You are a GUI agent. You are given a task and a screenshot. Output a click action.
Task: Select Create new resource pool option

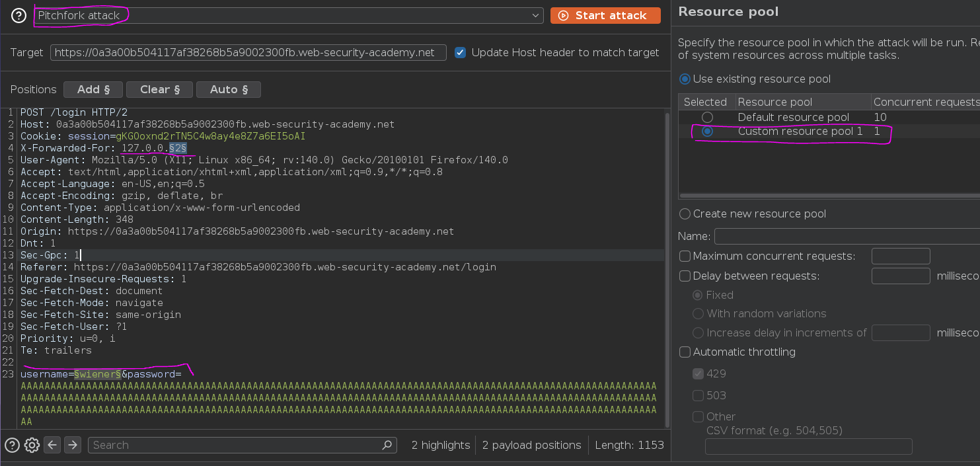[685, 214]
